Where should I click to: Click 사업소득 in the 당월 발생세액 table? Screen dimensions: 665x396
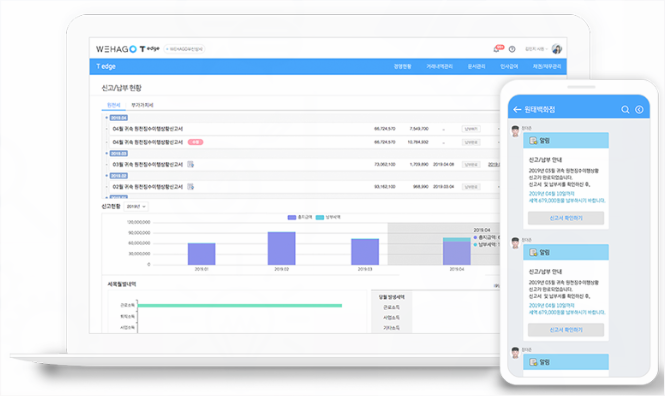[x=391, y=317]
